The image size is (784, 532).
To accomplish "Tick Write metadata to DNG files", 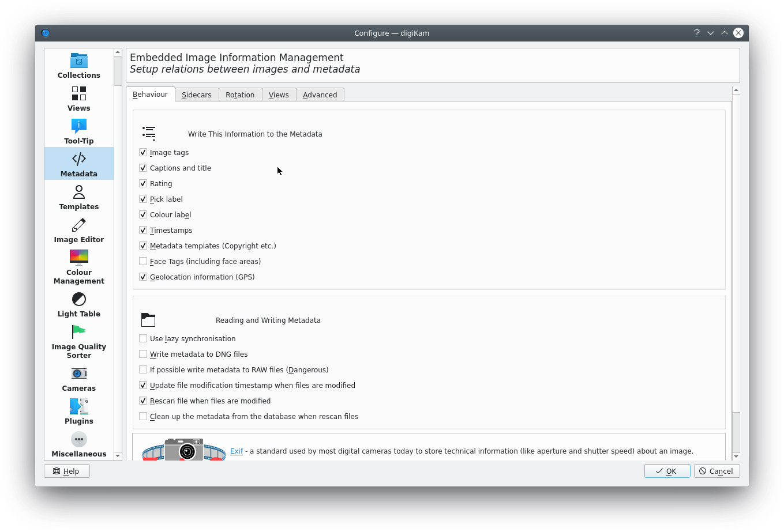I will pyautogui.click(x=143, y=354).
